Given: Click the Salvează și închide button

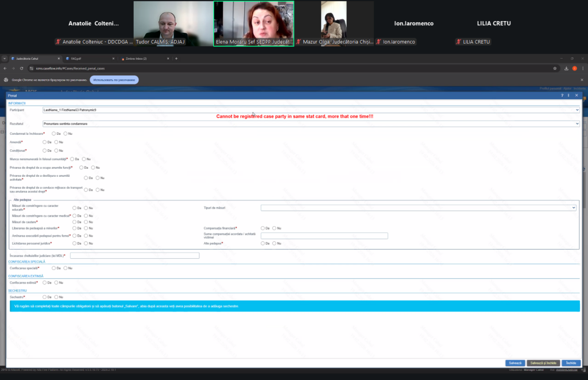Looking at the screenshot, I should (x=543, y=363).
